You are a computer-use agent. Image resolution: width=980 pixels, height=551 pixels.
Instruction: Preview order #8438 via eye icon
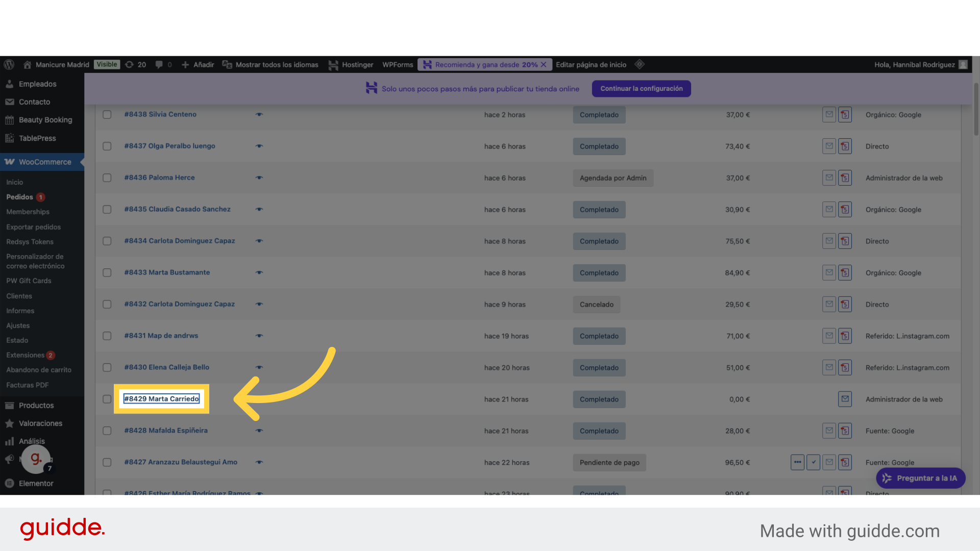click(259, 115)
